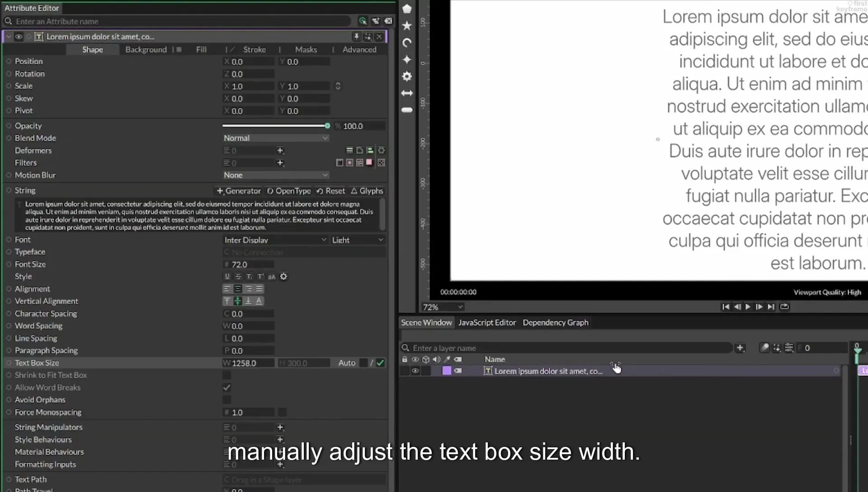Click the Scale link proportions icon

[338, 86]
